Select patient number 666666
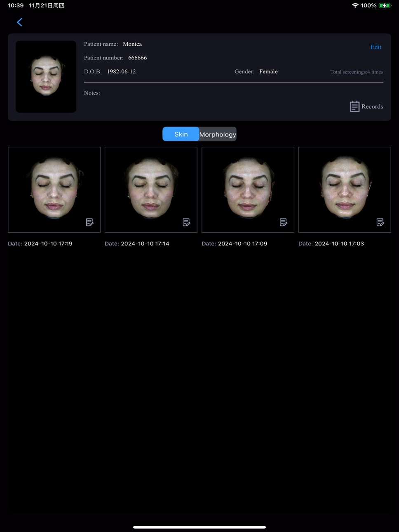Viewport: 399px width, 532px height. click(x=137, y=58)
